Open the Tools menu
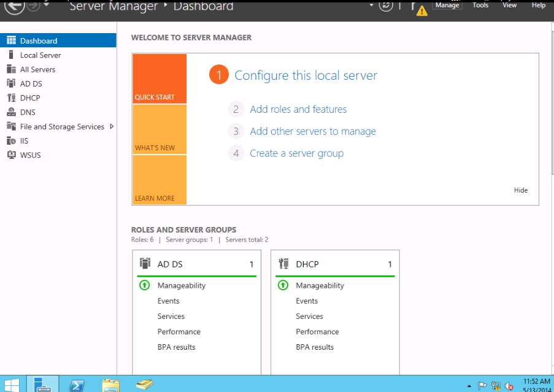554x392 pixels. click(480, 5)
